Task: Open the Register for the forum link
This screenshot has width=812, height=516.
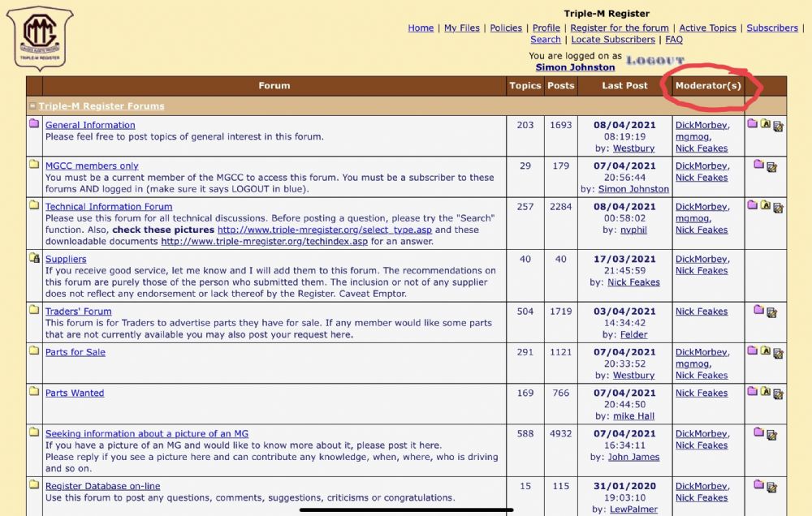Action: (x=620, y=28)
